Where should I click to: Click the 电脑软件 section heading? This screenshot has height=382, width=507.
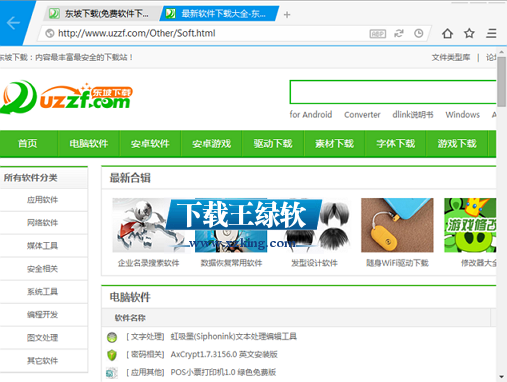(x=130, y=297)
